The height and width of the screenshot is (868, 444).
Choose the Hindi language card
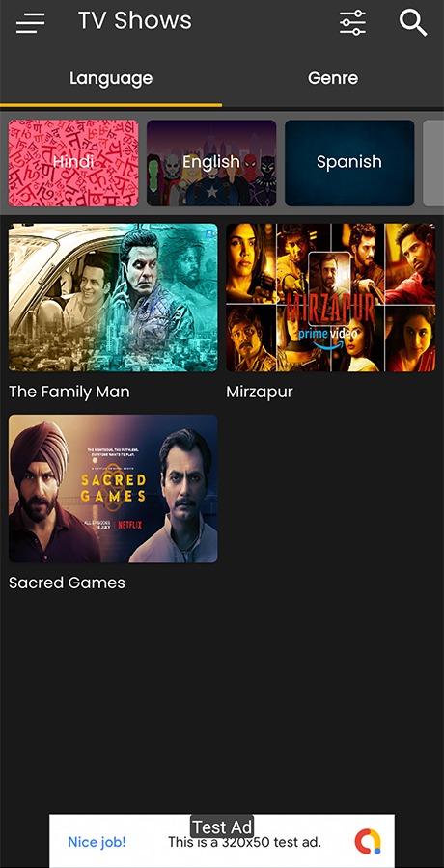(x=73, y=163)
